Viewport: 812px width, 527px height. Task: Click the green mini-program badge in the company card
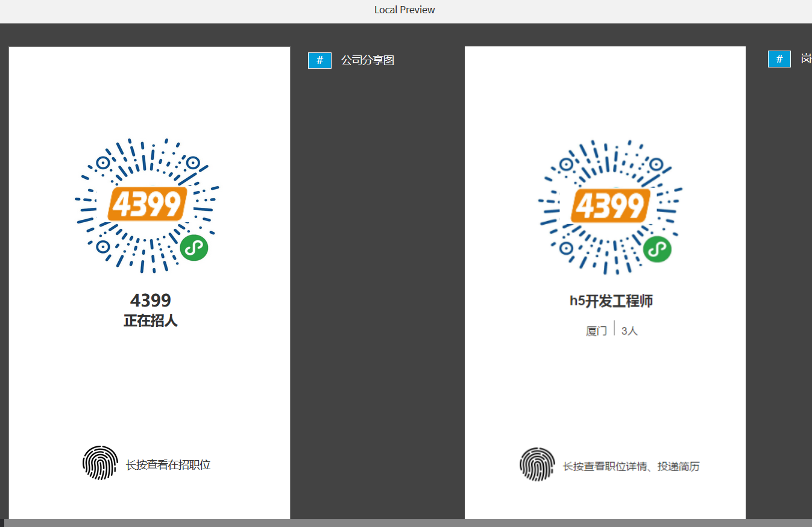194,248
